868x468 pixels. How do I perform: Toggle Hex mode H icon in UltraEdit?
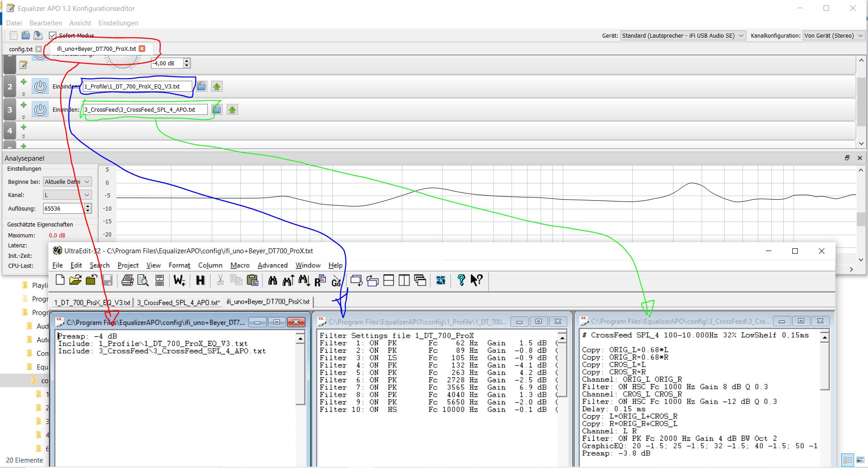[200, 280]
